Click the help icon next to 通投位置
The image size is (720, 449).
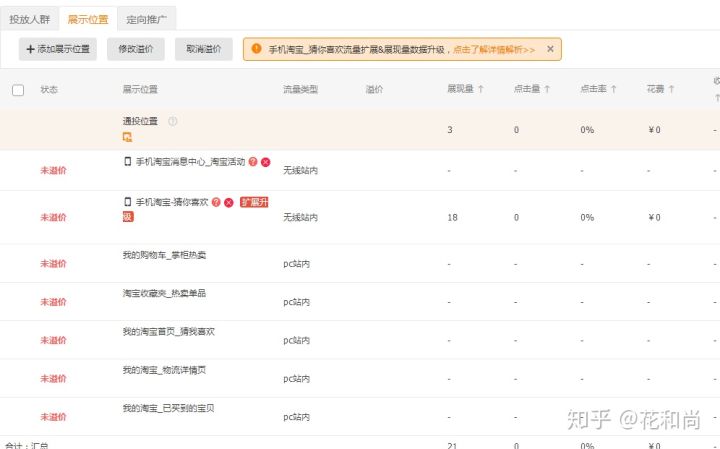pyautogui.click(x=173, y=121)
